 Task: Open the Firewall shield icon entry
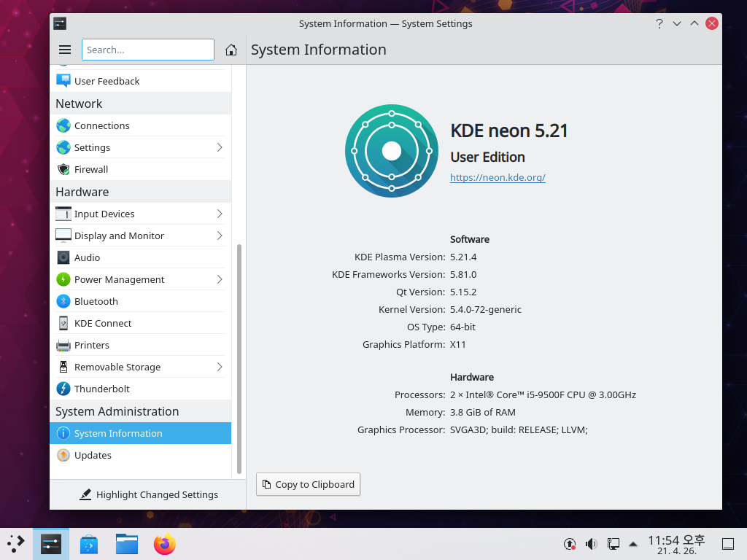(63, 169)
